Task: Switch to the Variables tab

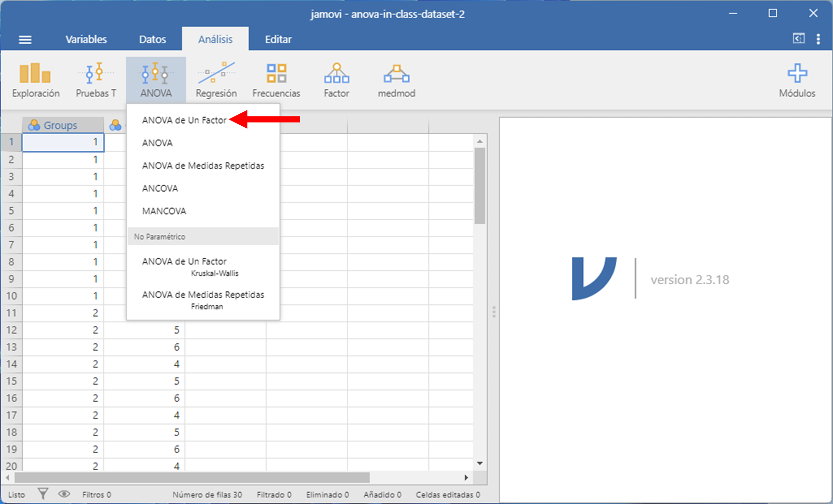Action: 86,39
